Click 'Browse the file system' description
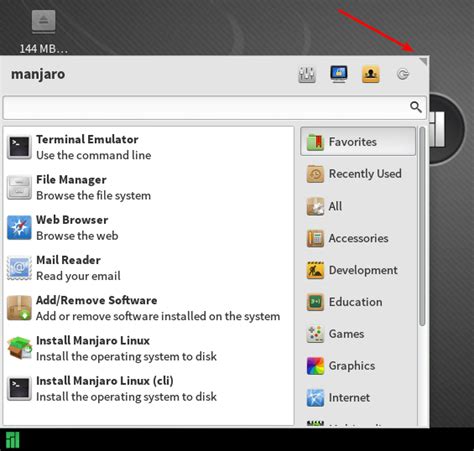The image size is (474, 451). point(93,196)
